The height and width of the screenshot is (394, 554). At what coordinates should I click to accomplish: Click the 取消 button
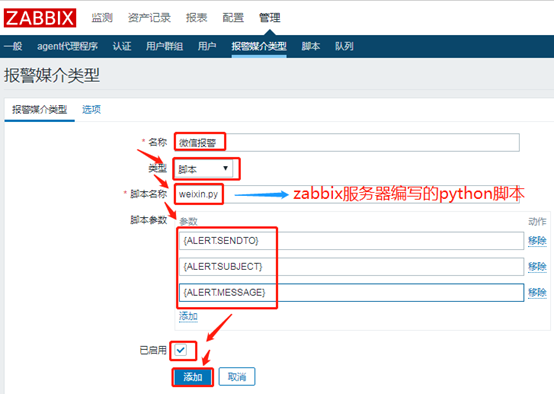[x=237, y=377]
